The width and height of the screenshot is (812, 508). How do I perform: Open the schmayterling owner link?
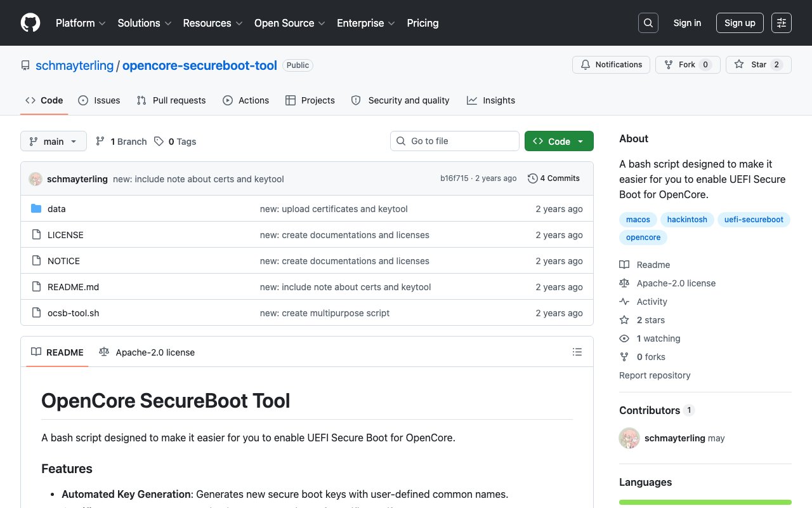74,65
